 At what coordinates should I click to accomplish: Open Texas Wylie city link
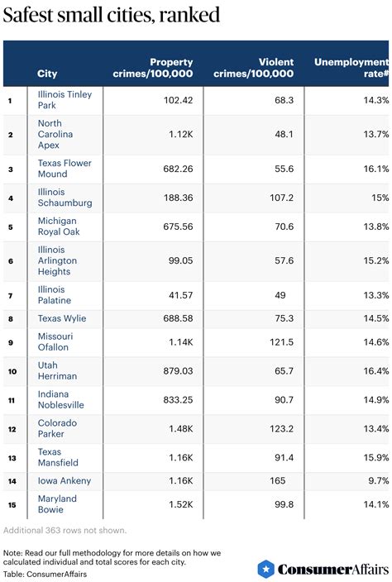tap(62, 318)
